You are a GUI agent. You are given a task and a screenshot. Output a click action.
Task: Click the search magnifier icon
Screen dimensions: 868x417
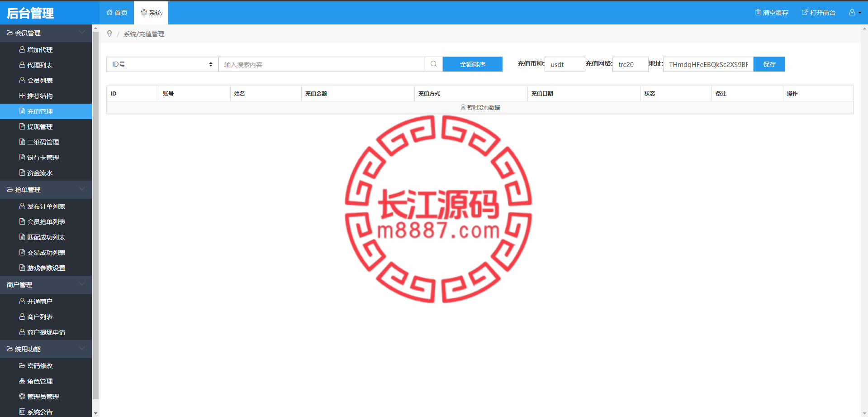434,64
